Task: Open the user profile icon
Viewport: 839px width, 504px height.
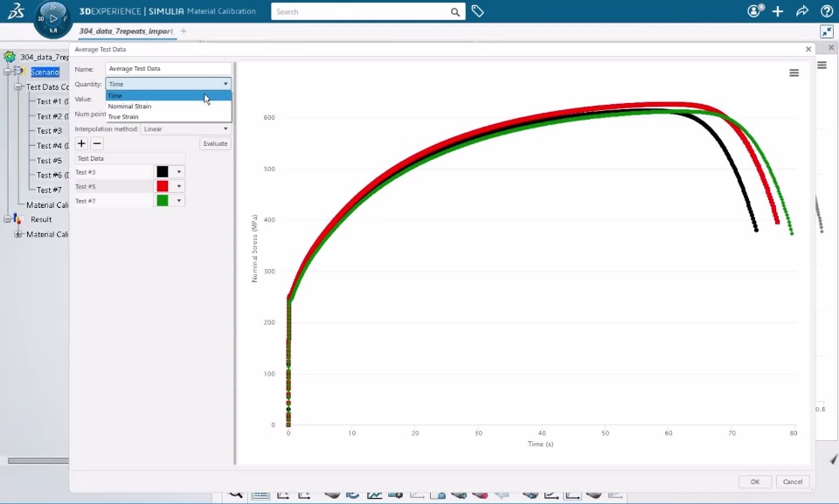Action: [x=754, y=10]
